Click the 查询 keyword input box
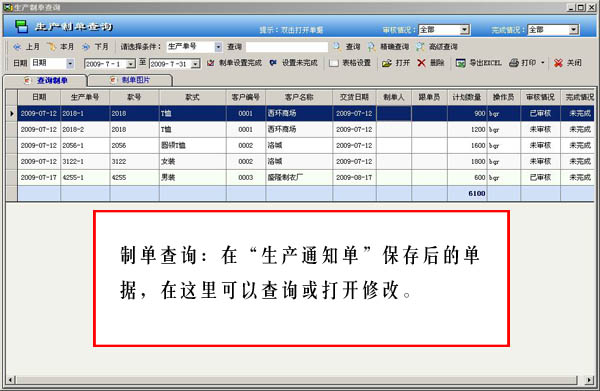 click(287, 47)
